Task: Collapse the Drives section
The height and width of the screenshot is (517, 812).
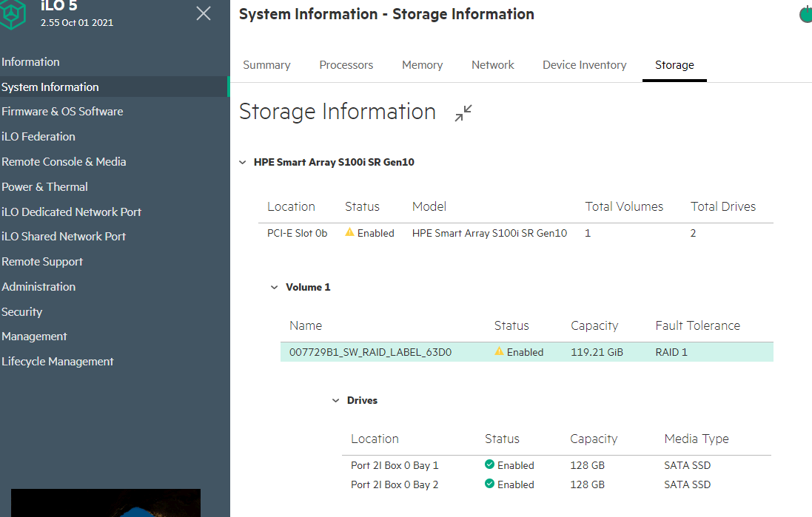Action: point(335,400)
